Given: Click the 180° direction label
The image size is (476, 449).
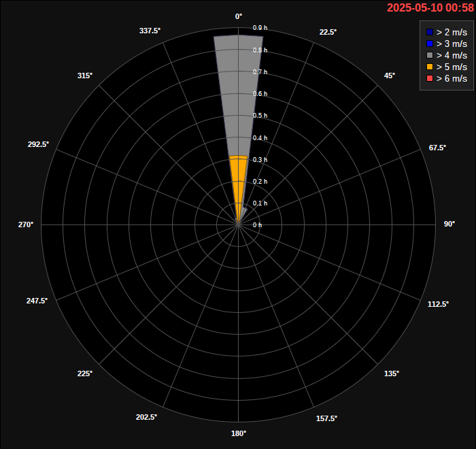Looking at the screenshot, I should tap(239, 433).
